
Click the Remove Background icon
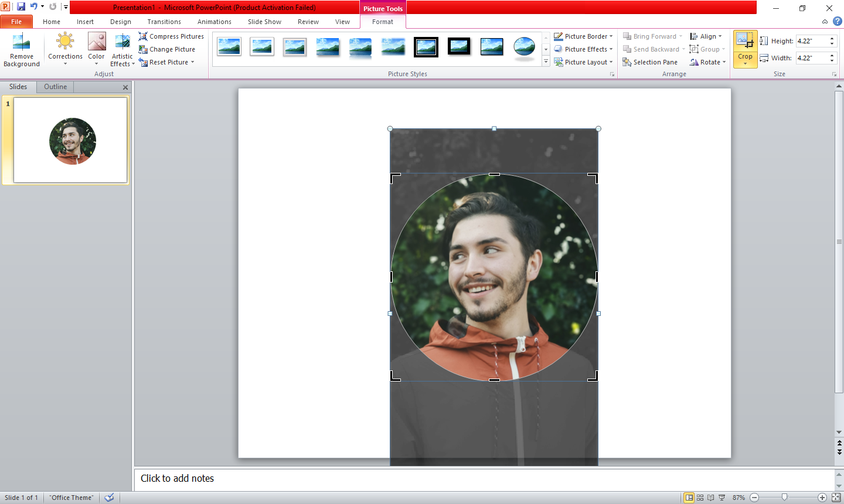tap(22, 42)
